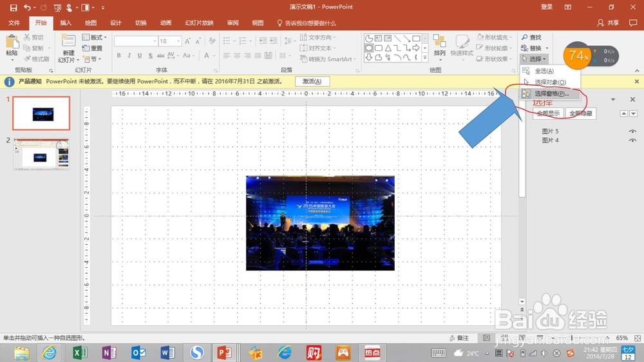Viewport: 644px width, 362px height.
Task: Open OneNote from the taskbar
Action: [x=109, y=352]
